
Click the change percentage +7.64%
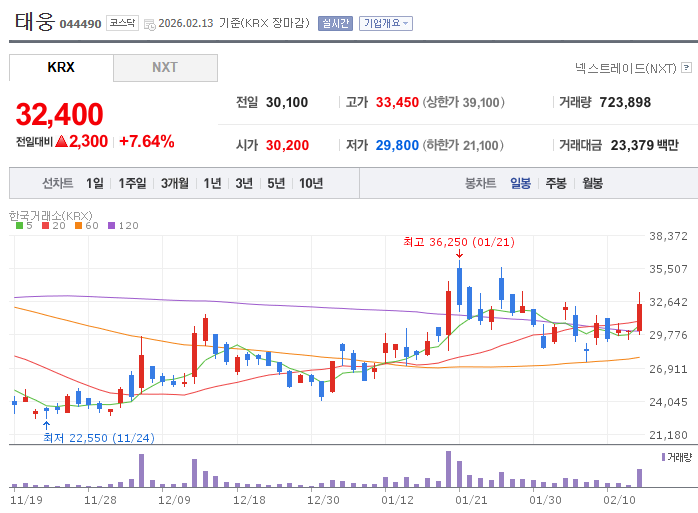146,142
